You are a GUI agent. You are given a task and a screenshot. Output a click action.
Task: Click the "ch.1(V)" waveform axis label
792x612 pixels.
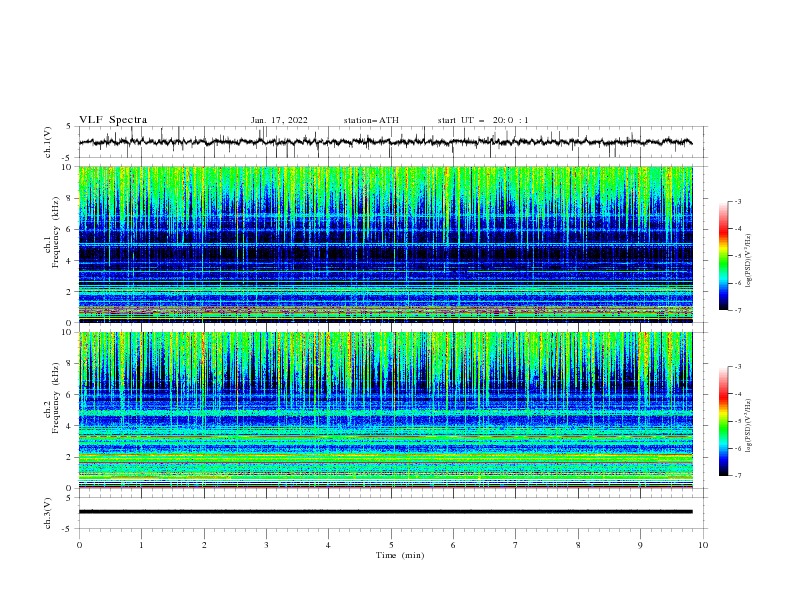[48, 142]
